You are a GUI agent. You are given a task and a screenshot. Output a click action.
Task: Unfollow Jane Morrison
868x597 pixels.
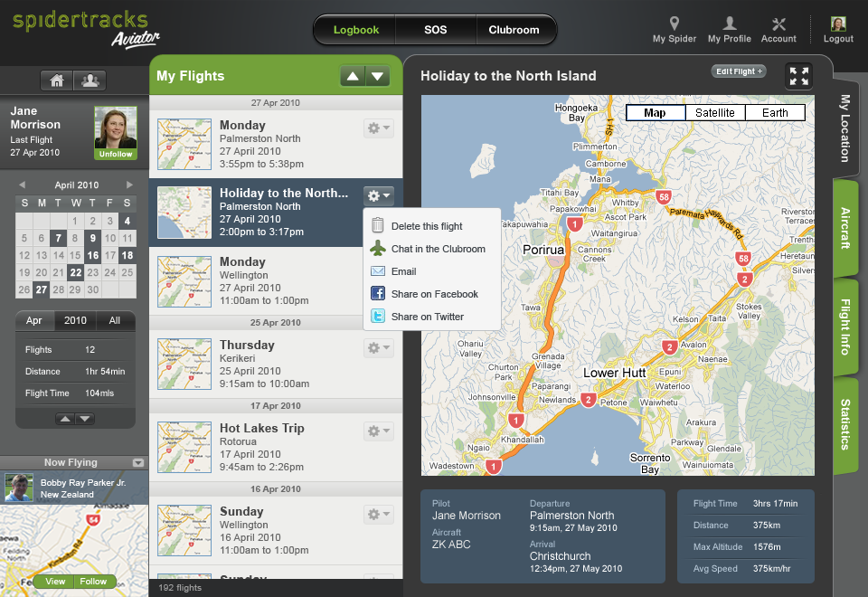(116, 154)
